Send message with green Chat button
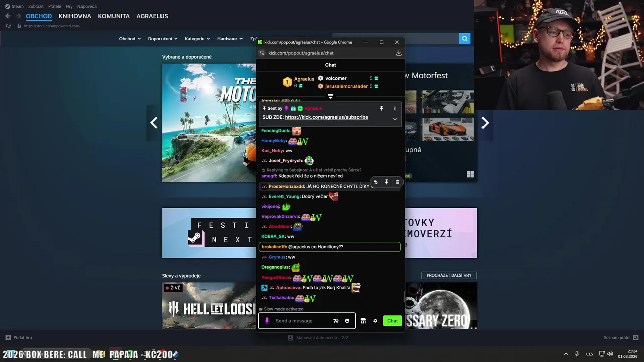Screen dimensions: 644x362 point(392,321)
